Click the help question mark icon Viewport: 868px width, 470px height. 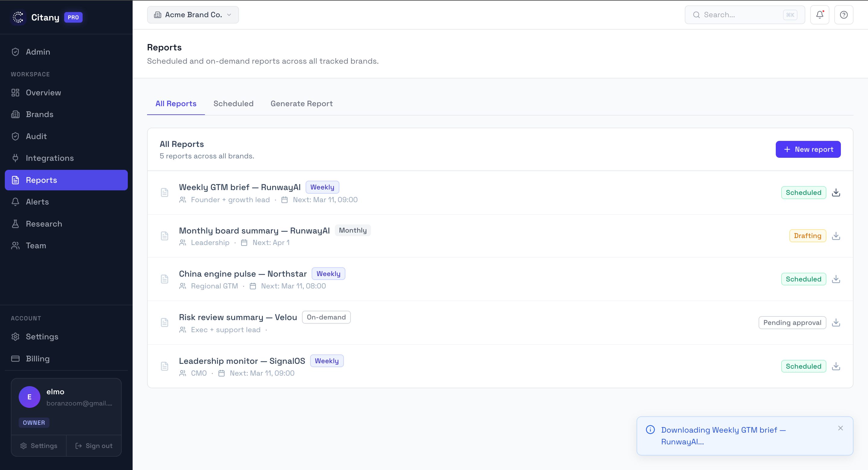click(x=843, y=14)
